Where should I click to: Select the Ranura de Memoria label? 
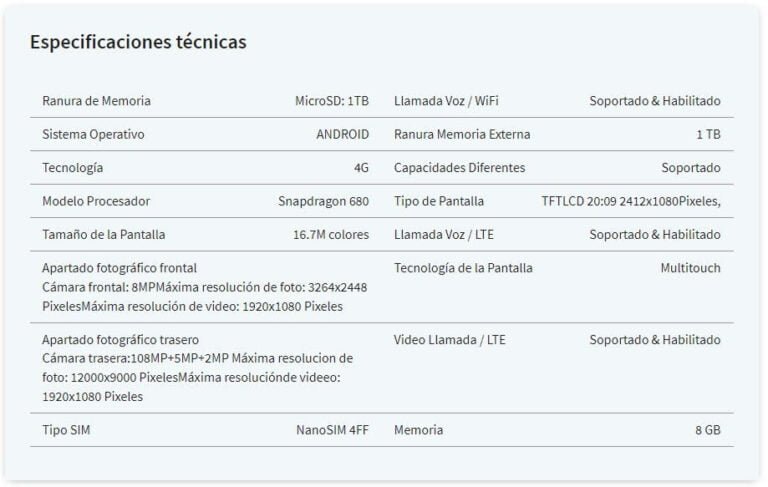click(x=96, y=101)
